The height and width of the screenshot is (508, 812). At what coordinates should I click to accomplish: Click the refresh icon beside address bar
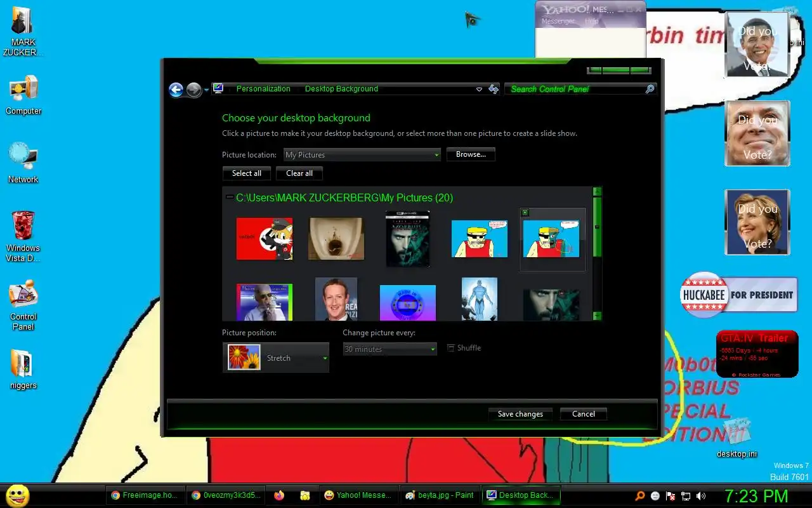[x=494, y=90]
